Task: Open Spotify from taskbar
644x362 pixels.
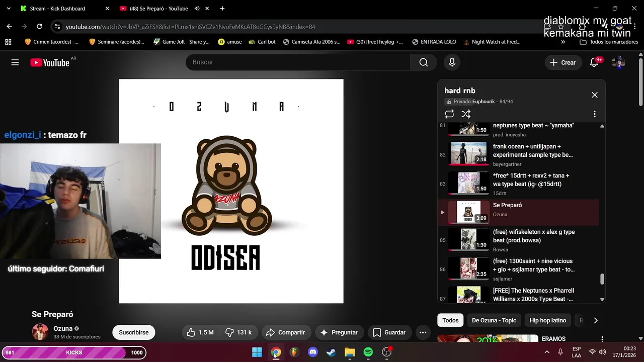Action: [368, 352]
